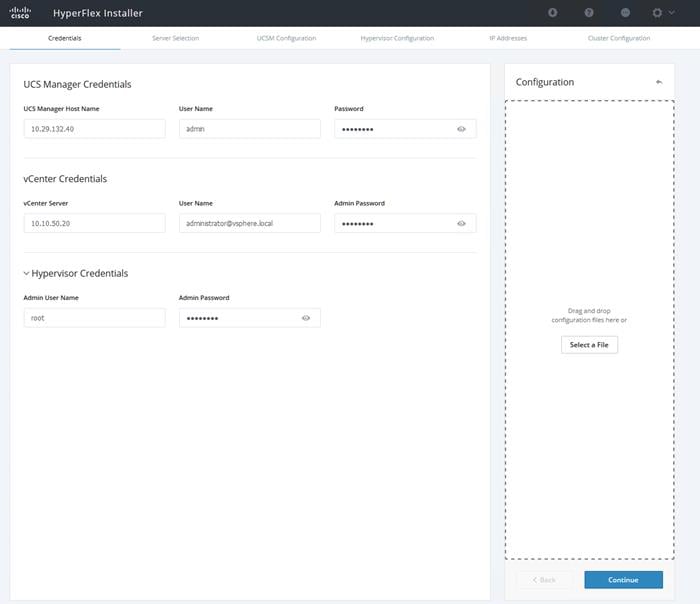This screenshot has width=700, height=604.
Task: Click the administrator@vsphere.local user name field
Action: tap(250, 223)
